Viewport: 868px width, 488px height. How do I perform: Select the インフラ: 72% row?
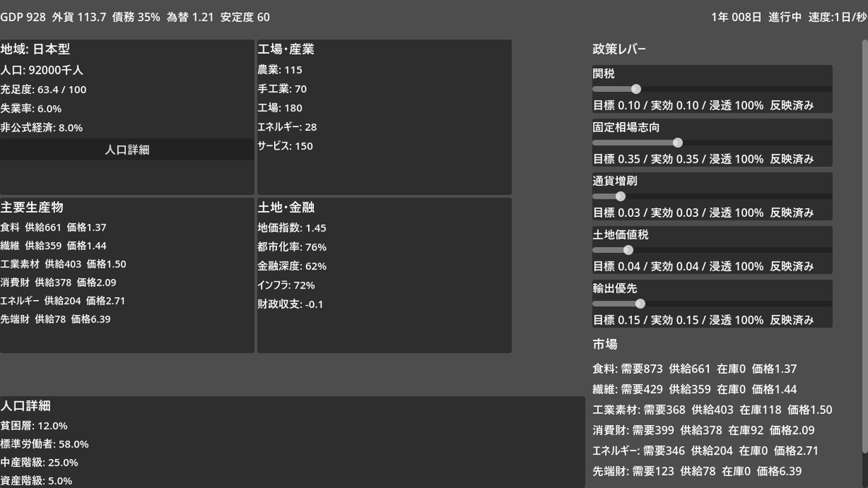click(x=286, y=285)
